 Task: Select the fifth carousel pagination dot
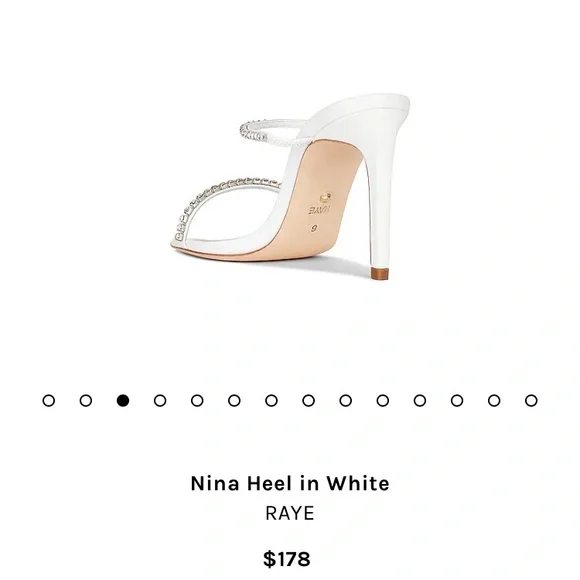pyautogui.click(x=197, y=401)
